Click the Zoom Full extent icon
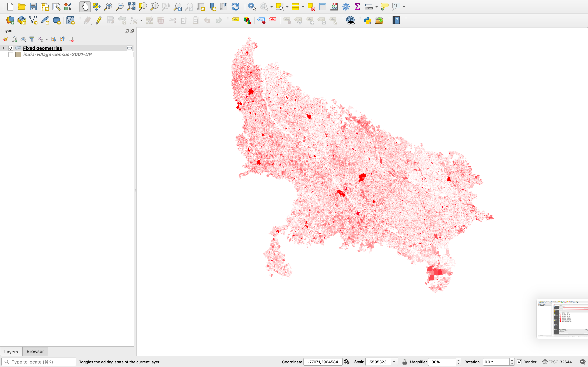This screenshot has width=588, height=367. (131, 7)
